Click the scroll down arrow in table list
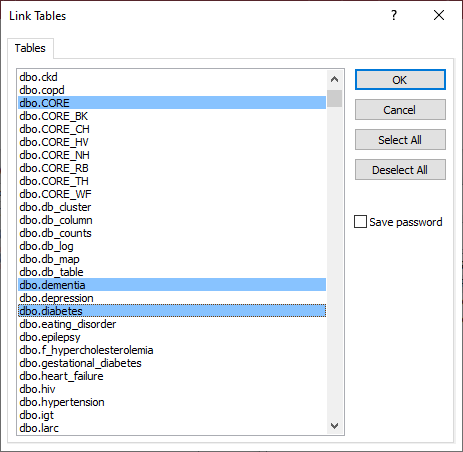The image size is (463, 452). (x=334, y=426)
